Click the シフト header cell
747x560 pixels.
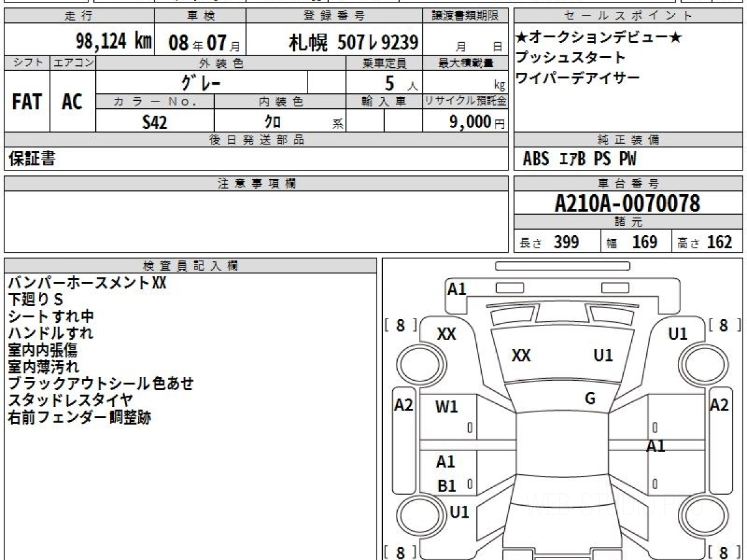[x=27, y=63]
